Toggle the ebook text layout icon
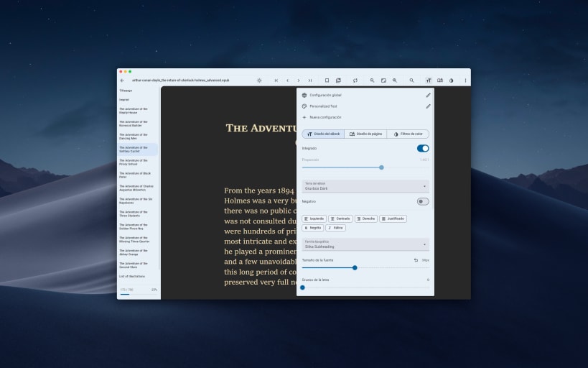 click(x=429, y=80)
